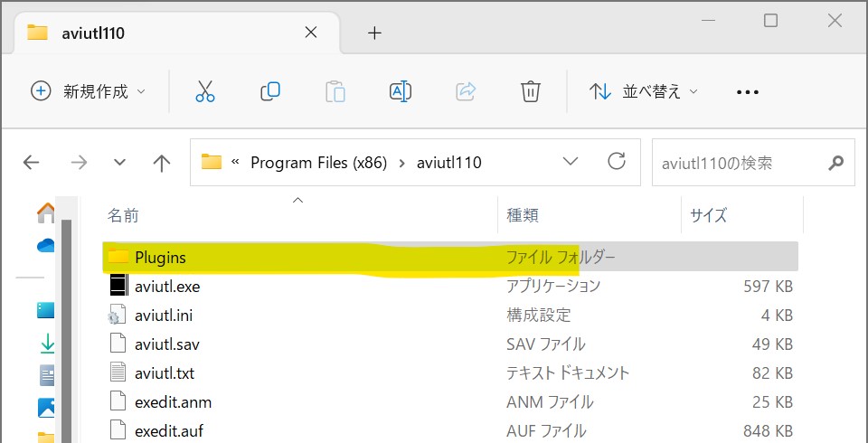Go forward with the right arrow
Viewport: 868px width, 443px height.
80,162
